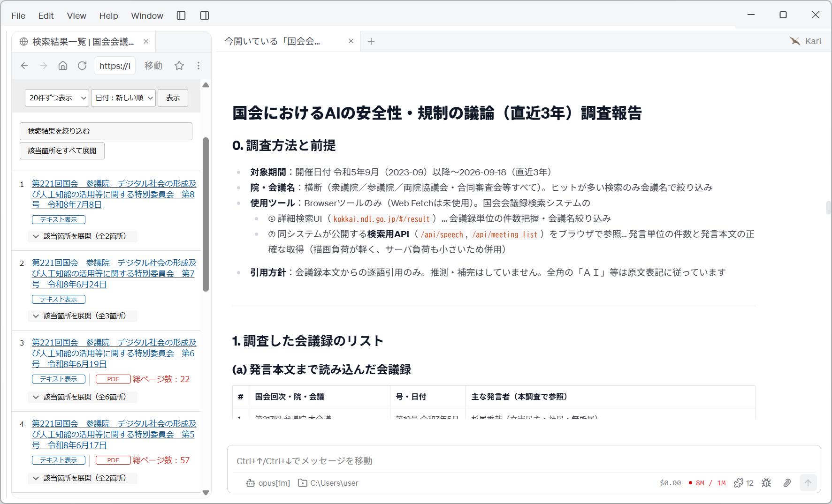Open the opus[1m] model selector
Viewport: 832px width, 504px height.
point(268,483)
